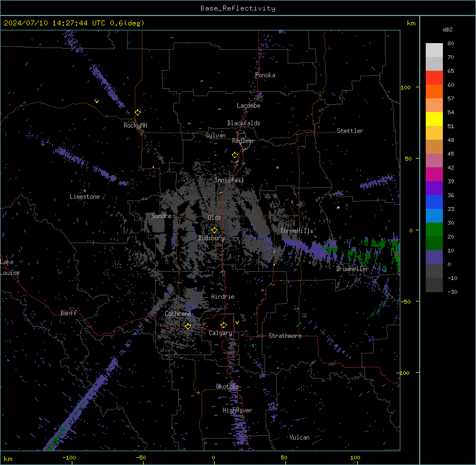Click the Lake Louise label
The height and width of the screenshot is (465, 476).
pos(10,267)
